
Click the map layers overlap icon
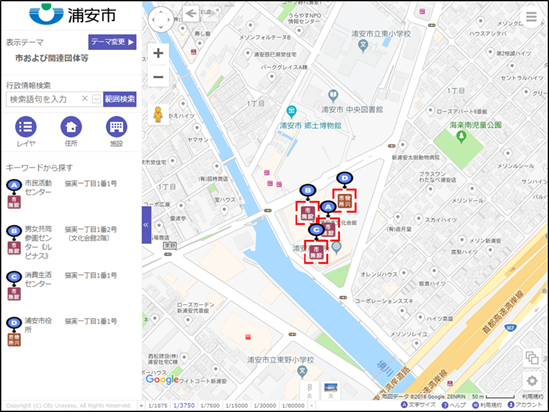[532, 358]
